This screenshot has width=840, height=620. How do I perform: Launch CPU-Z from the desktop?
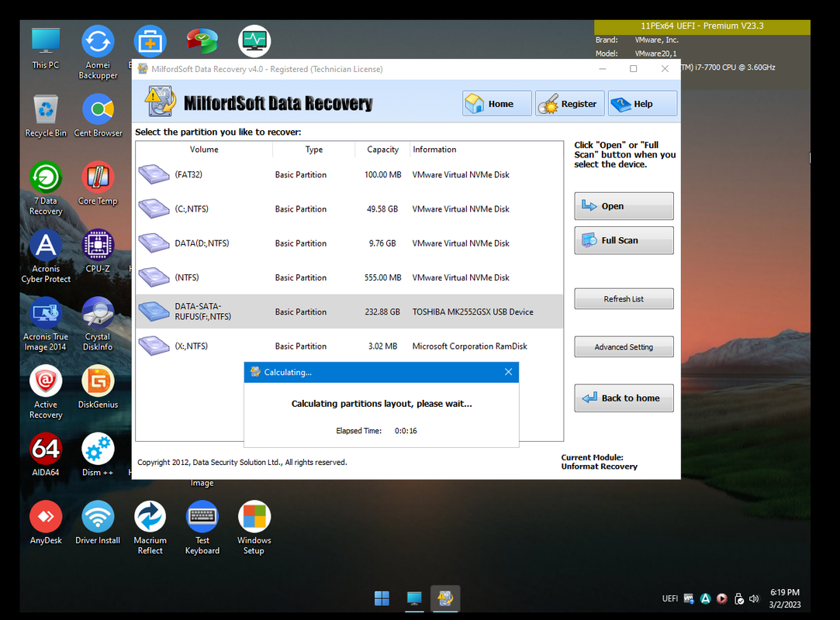pos(98,252)
